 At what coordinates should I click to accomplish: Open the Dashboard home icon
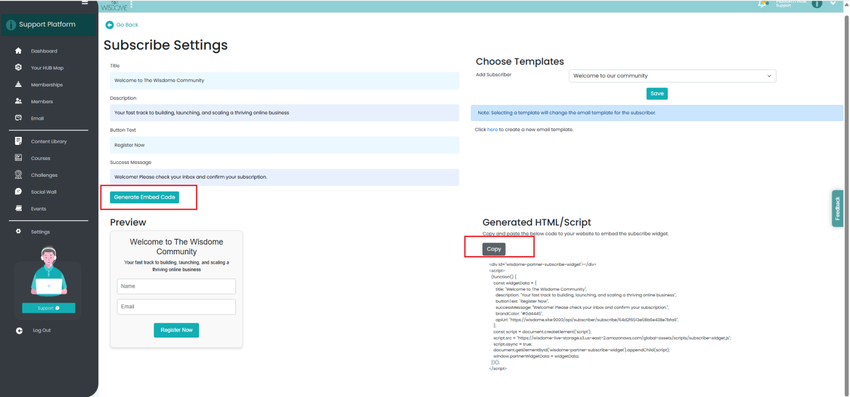(x=18, y=51)
